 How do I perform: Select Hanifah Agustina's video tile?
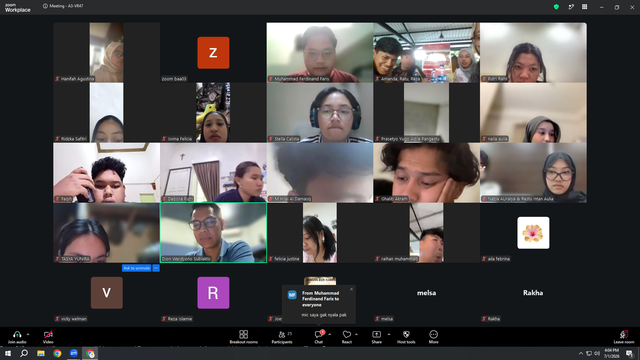107,52
